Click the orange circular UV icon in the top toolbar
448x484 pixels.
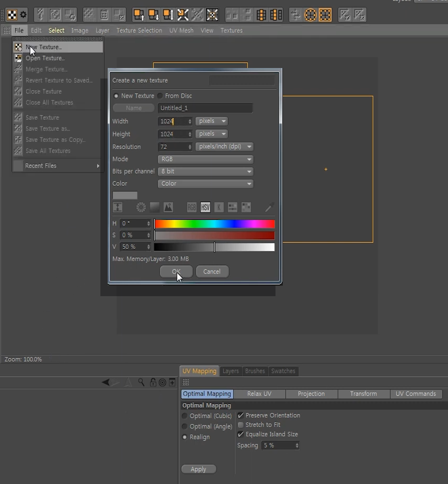click(310, 15)
